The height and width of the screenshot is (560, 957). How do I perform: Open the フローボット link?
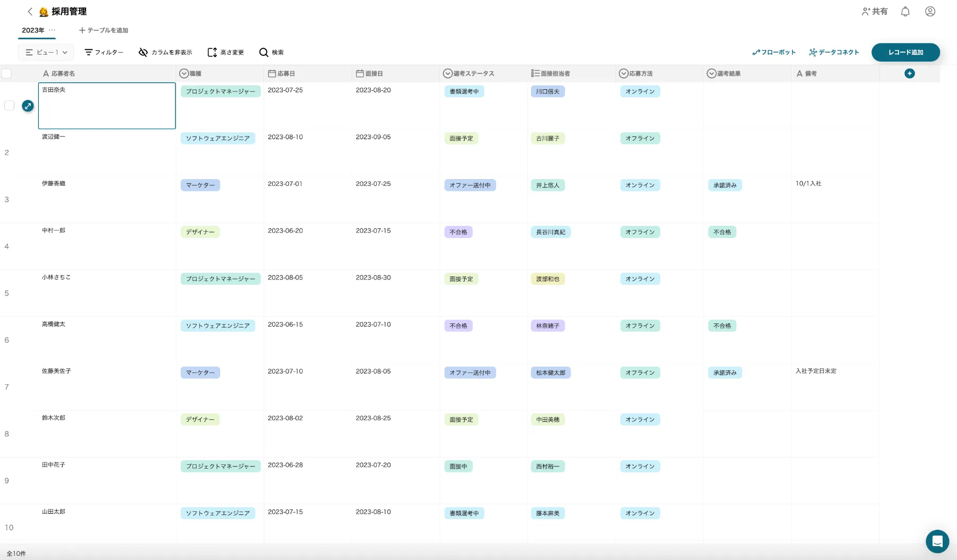(774, 52)
